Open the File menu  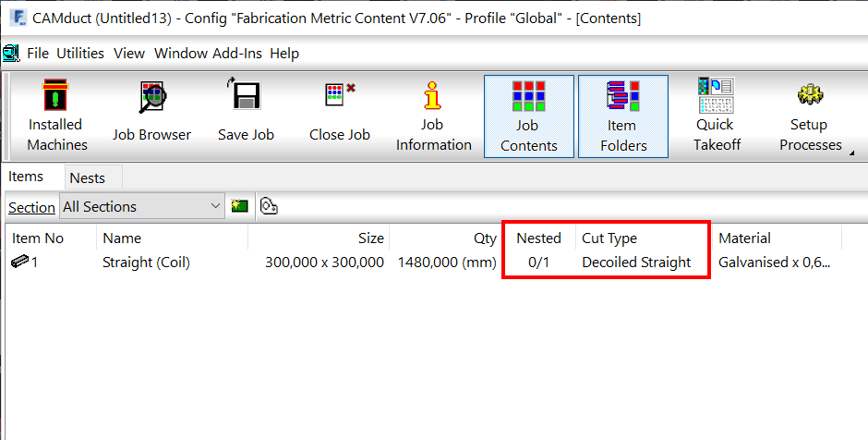tap(38, 54)
